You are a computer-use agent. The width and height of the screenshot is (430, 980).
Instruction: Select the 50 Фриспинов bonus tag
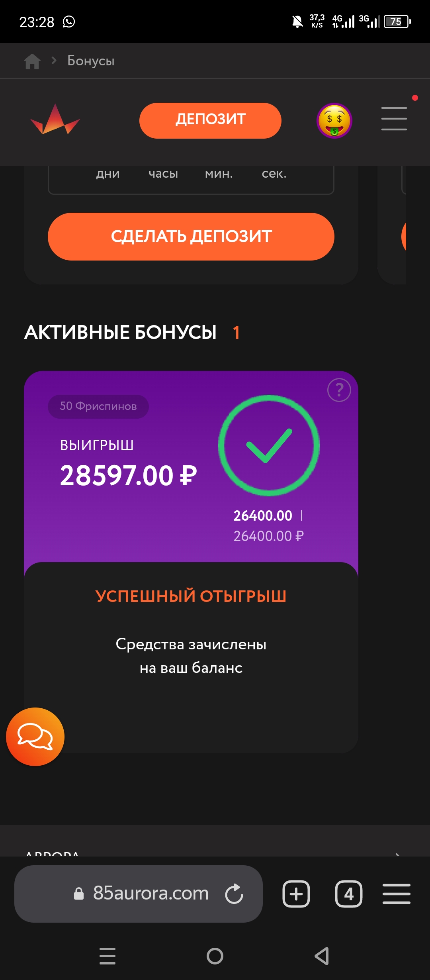98,406
